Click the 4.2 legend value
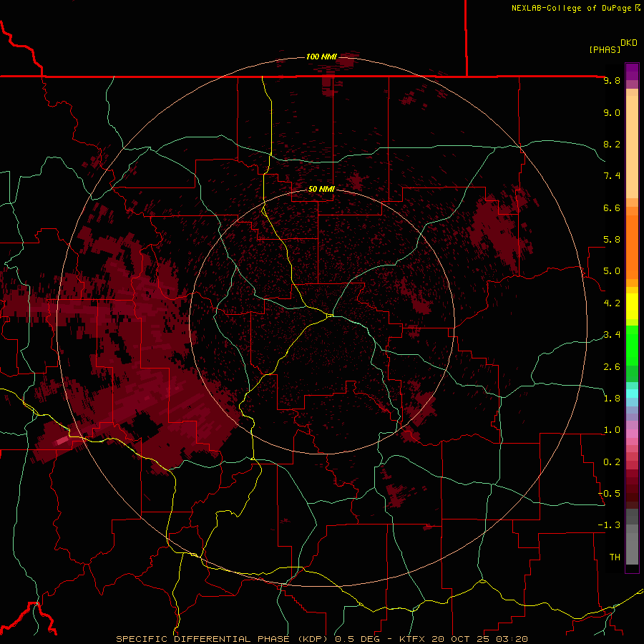The image size is (644, 644). (x=612, y=303)
